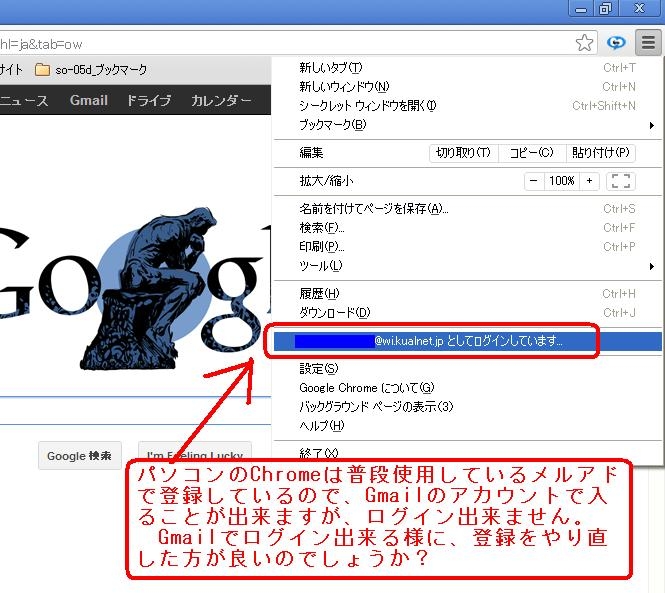
Task: Select 名前を付けてページを保存(A) menu item
Action: pos(467,209)
